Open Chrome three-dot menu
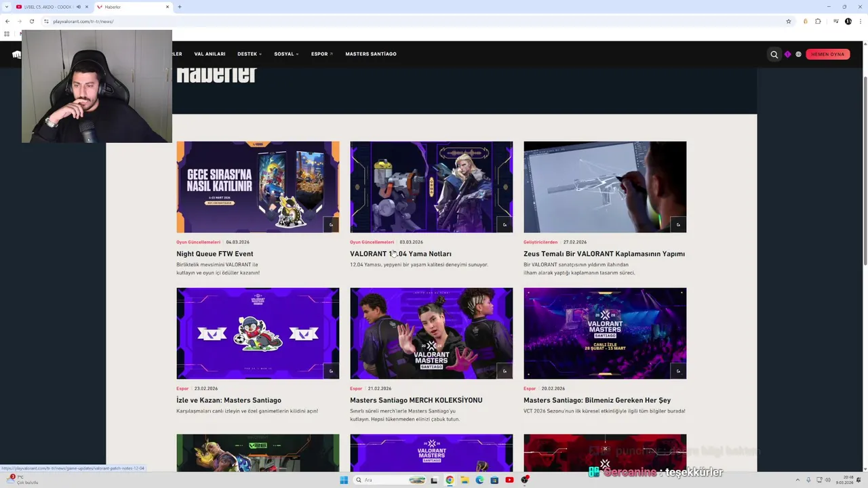 point(860,21)
